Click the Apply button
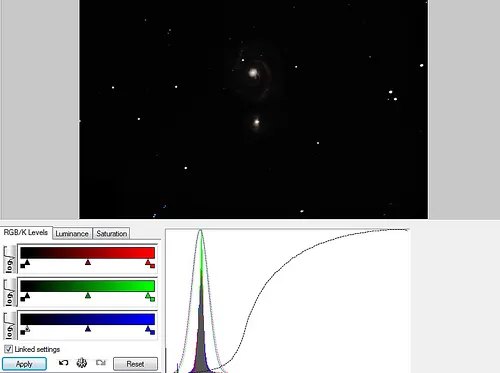This screenshot has width=500, height=373. [x=24, y=364]
